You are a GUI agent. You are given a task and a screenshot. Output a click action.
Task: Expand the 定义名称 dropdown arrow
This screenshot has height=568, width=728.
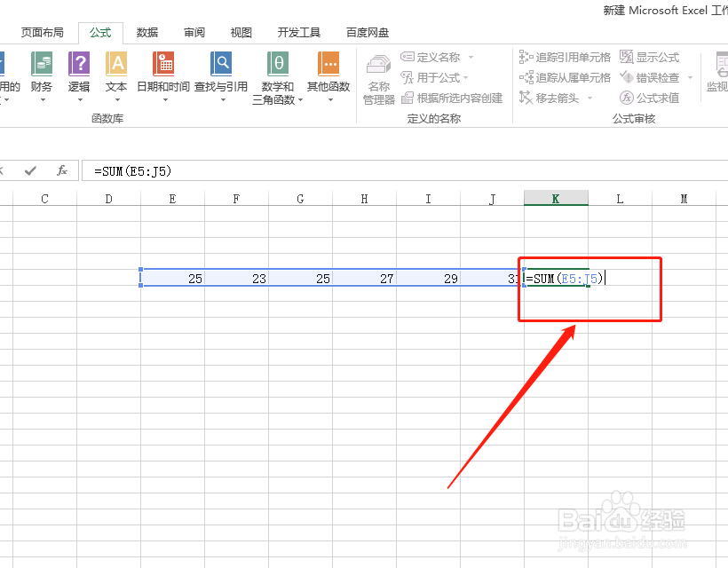coord(471,56)
